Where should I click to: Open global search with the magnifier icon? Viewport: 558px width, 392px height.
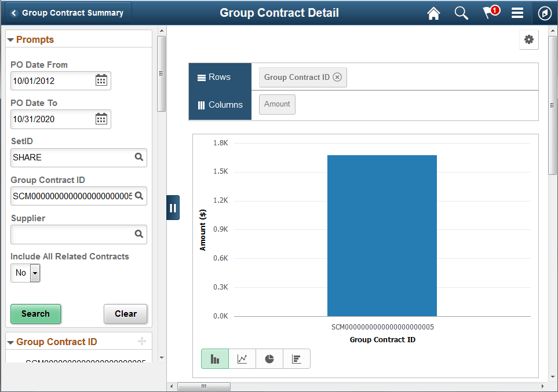coord(461,13)
